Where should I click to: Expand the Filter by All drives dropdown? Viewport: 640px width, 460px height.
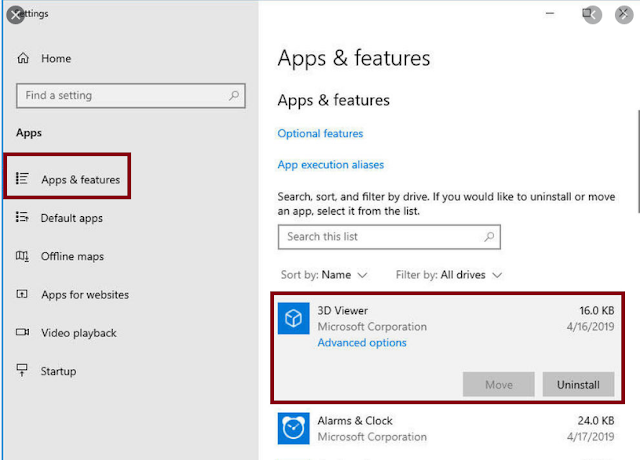pos(449,275)
